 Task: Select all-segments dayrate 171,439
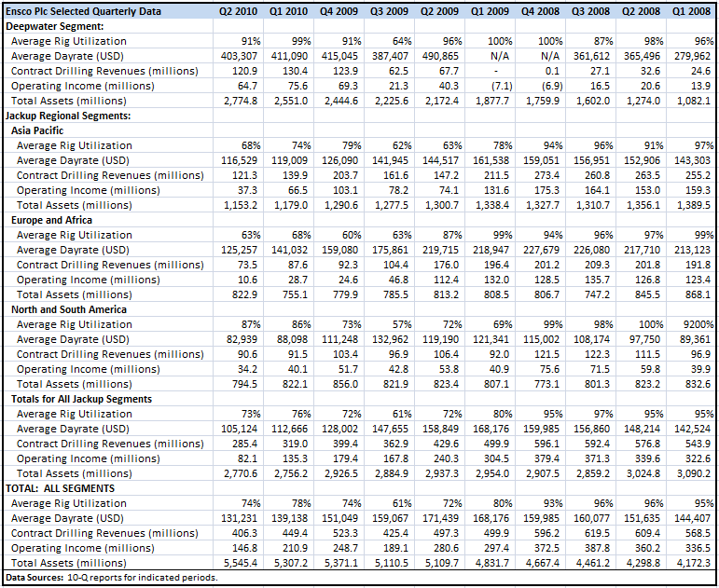pyautogui.click(x=440, y=518)
